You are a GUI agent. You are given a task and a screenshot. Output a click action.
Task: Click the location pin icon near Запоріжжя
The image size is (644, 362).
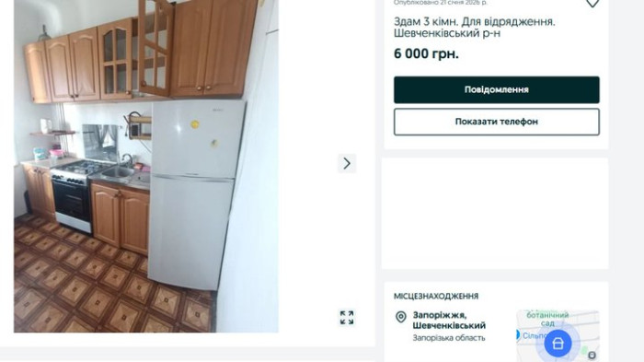pos(401,317)
